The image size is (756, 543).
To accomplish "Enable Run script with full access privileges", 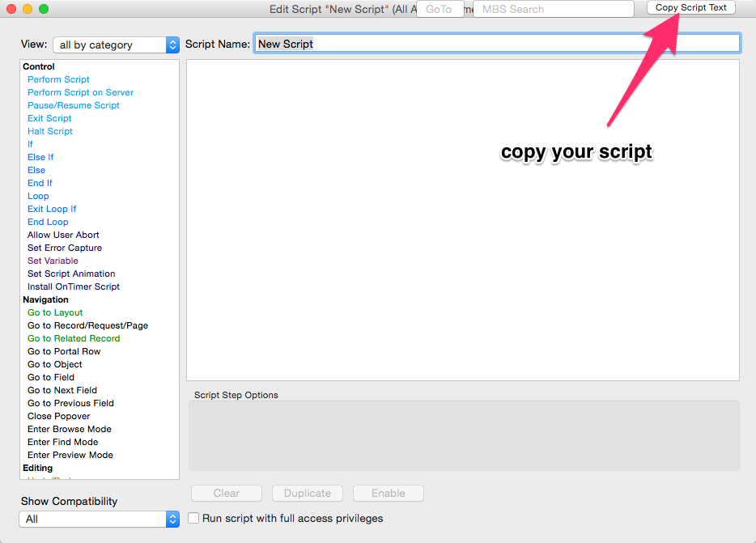I will coord(193,518).
